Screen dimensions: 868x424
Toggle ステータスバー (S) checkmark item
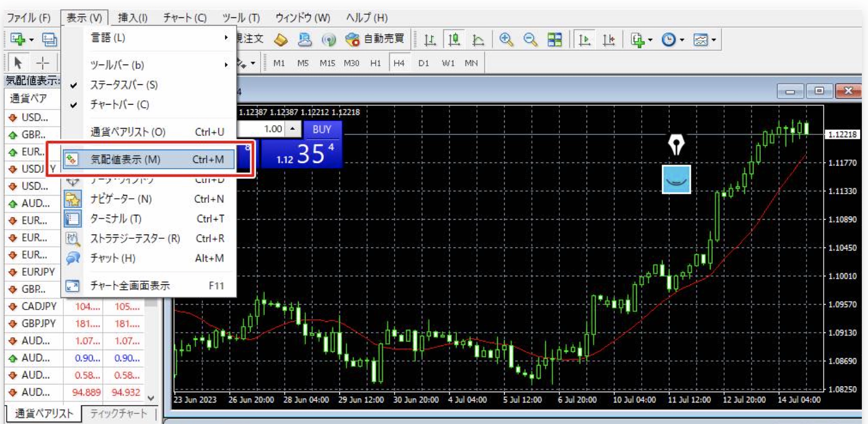[x=124, y=85]
